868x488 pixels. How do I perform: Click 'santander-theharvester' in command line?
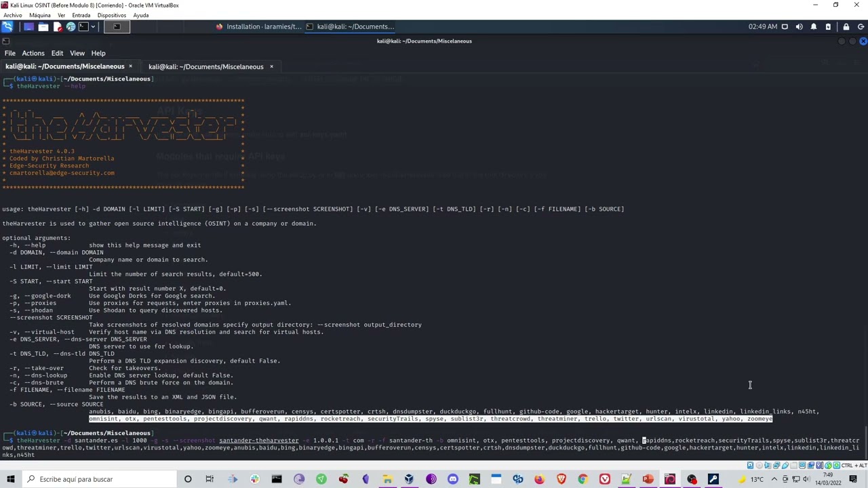tap(258, 441)
